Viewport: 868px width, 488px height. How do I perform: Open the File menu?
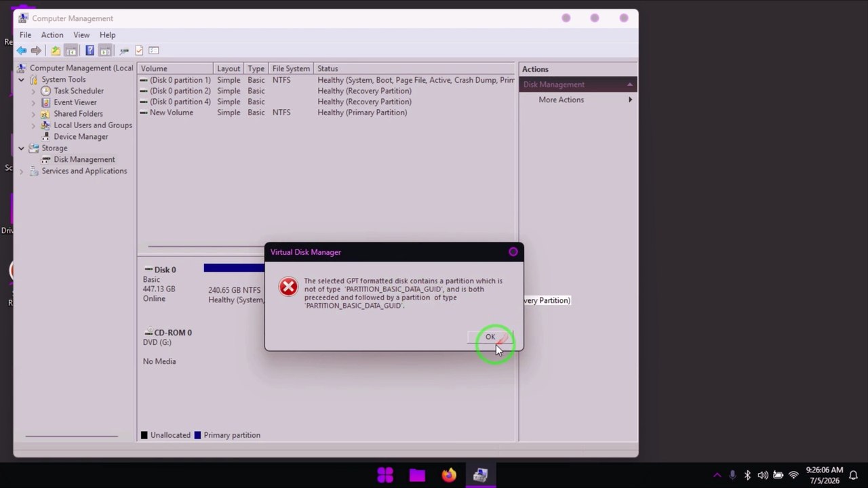(x=25, y=35)
